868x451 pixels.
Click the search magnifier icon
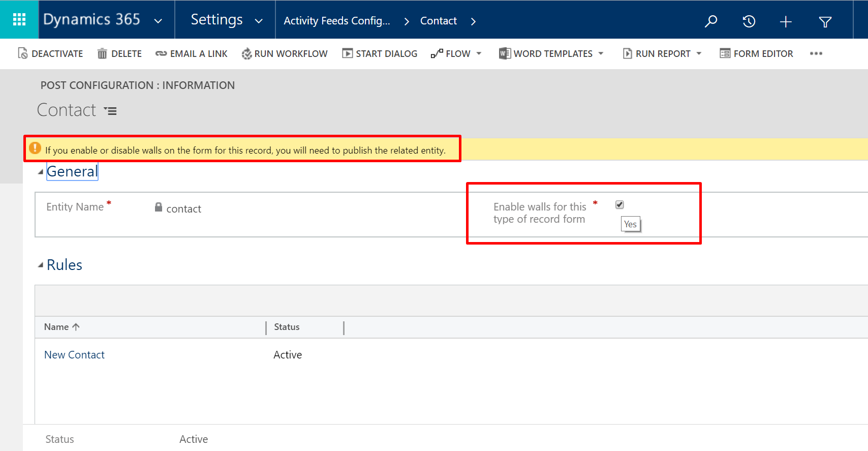(711, 21)
